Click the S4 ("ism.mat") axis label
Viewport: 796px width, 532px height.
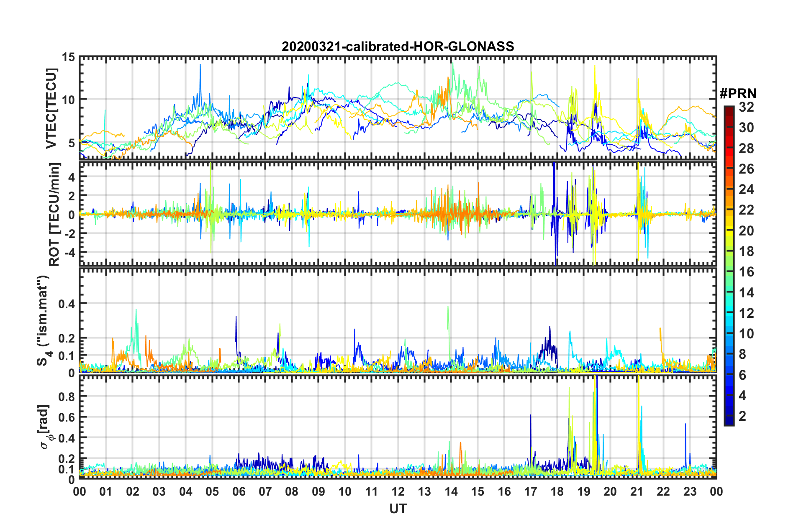[x=44, y=320]
